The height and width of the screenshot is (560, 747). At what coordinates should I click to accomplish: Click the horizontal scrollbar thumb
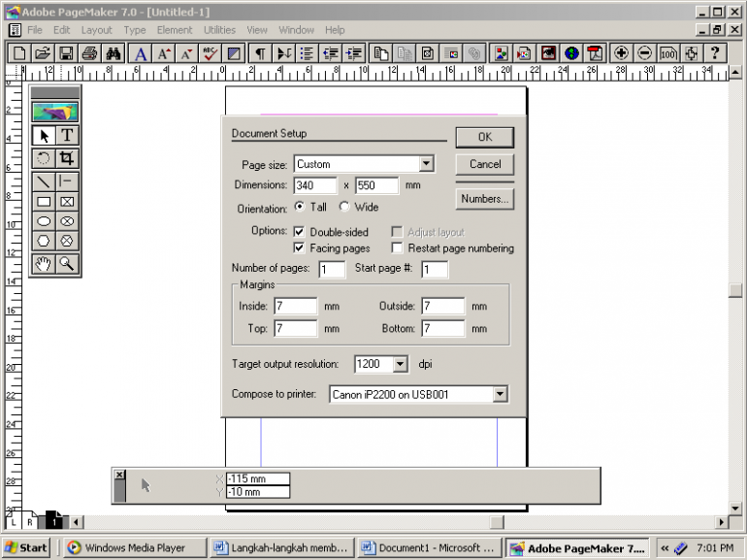click(497, 522)
